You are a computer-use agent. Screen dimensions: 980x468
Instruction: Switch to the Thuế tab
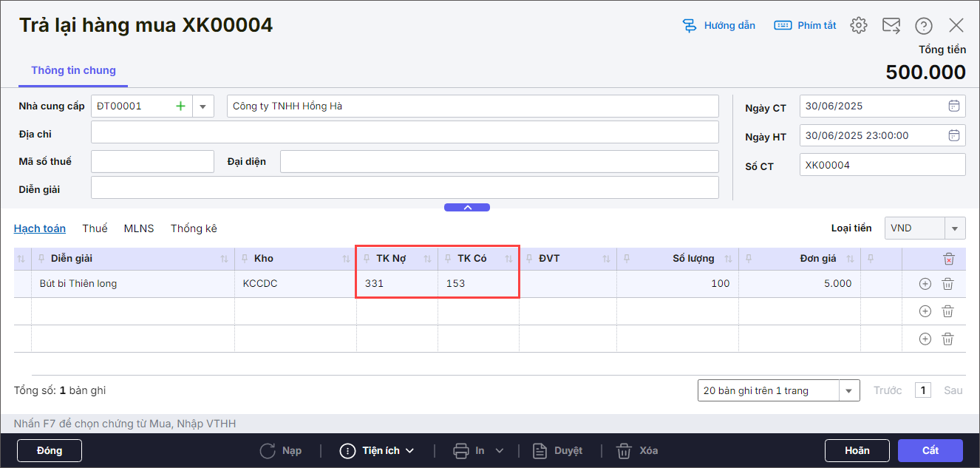pyautogui.click(x=95, y=228)
